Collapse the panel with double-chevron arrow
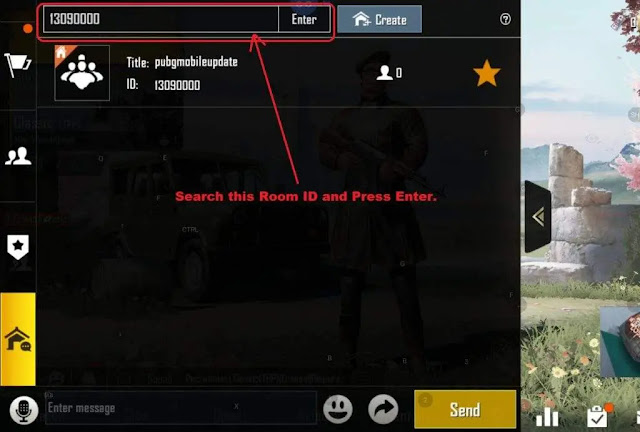 538,217
